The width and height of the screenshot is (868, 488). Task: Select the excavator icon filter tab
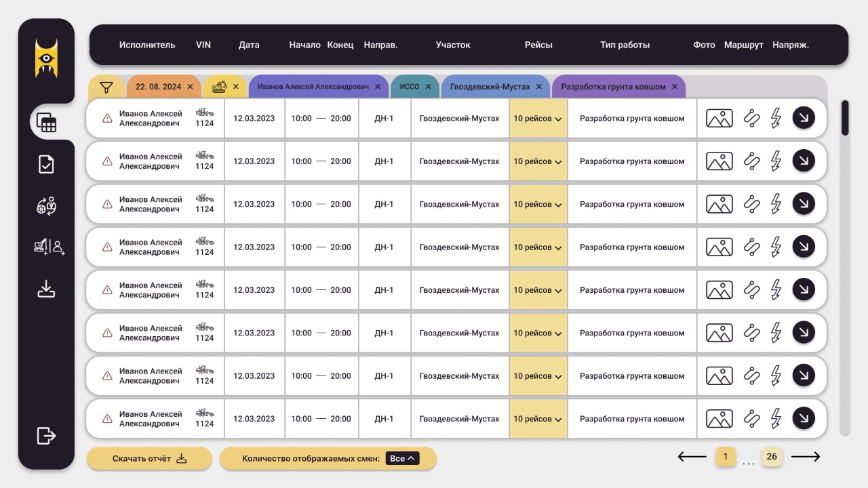click(224, 87)
